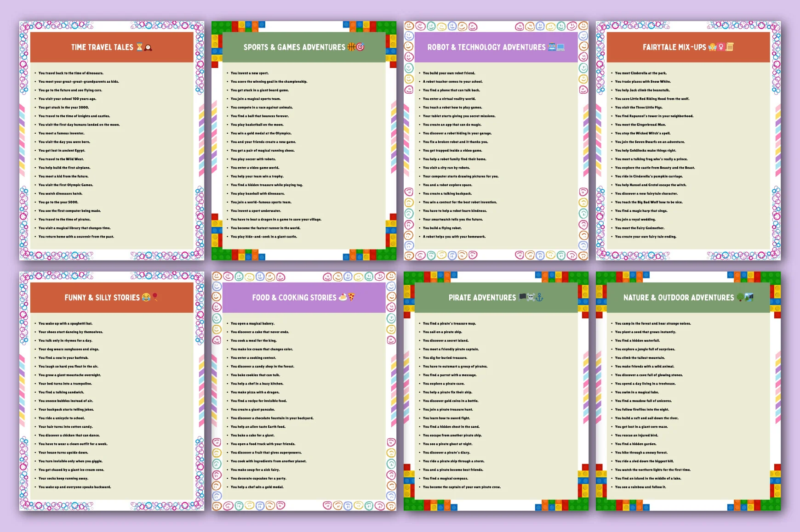Click the tree emoji in the Nature & Outdoor header
The height and width of the screenshot is (532, 800).
click(740, 297)
